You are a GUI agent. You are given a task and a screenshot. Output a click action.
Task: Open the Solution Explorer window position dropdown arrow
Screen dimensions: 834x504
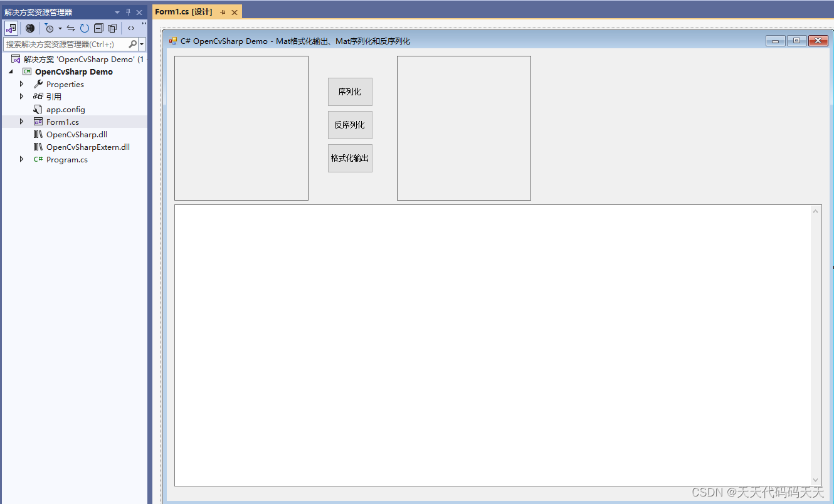117,13
